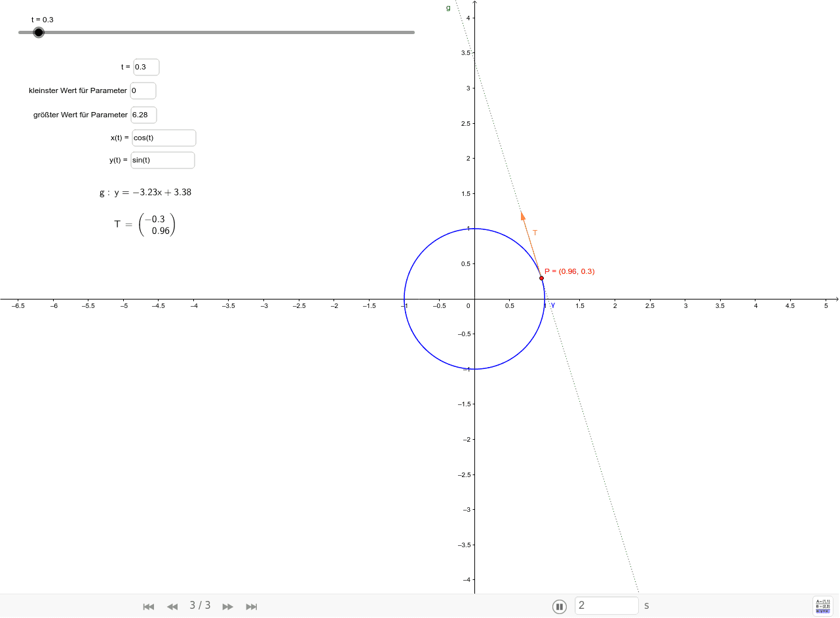840x618 pixels.
Task: Advance one construction step forward
Action: tap(227, 607)
